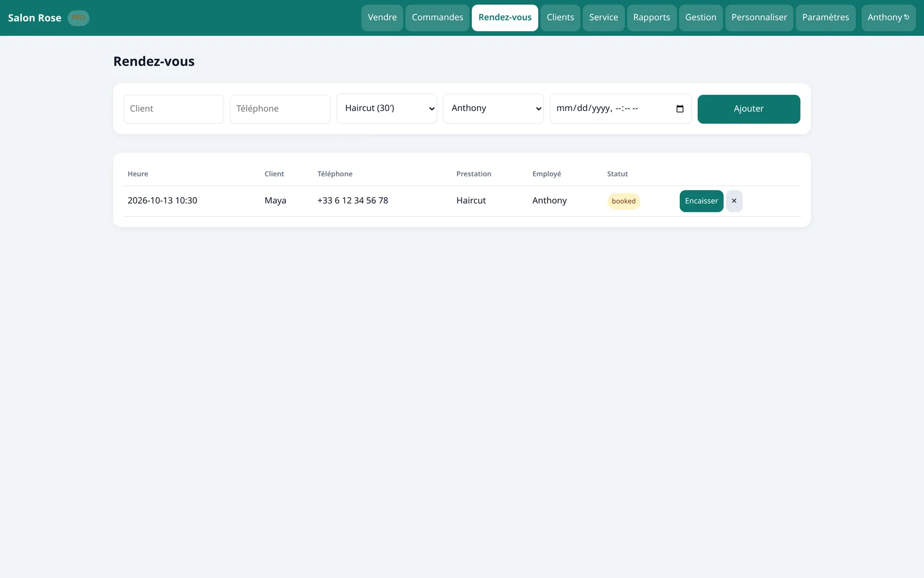
Task: Click the Client column header
Action: 274,174
